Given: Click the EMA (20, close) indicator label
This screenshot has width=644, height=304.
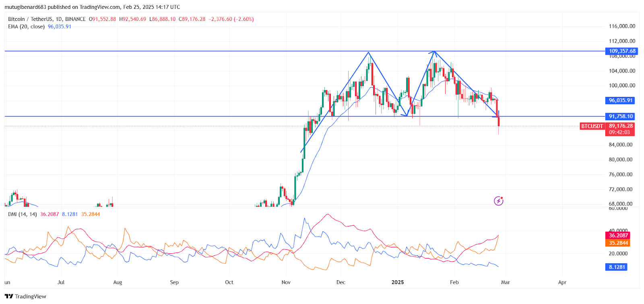Looking at the screenshot, I should click(26, 27).
